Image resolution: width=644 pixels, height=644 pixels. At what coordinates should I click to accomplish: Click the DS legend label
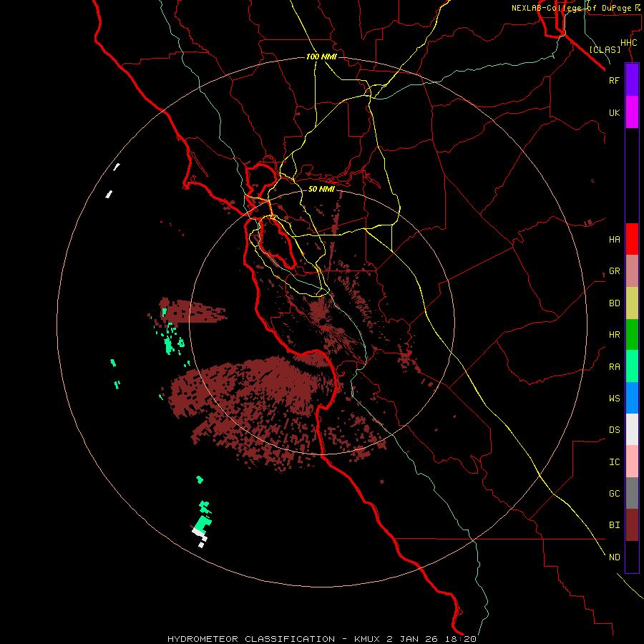[x=614, y=430]
